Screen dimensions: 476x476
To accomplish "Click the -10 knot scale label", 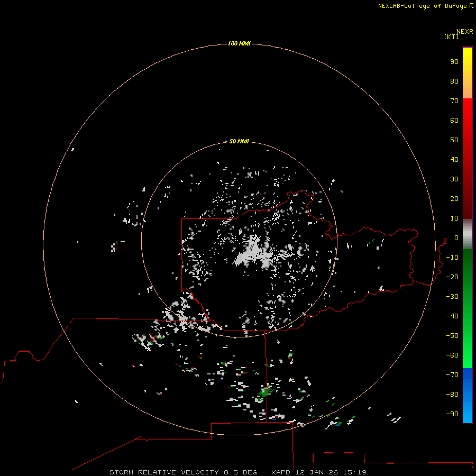I will click(452, 258).
